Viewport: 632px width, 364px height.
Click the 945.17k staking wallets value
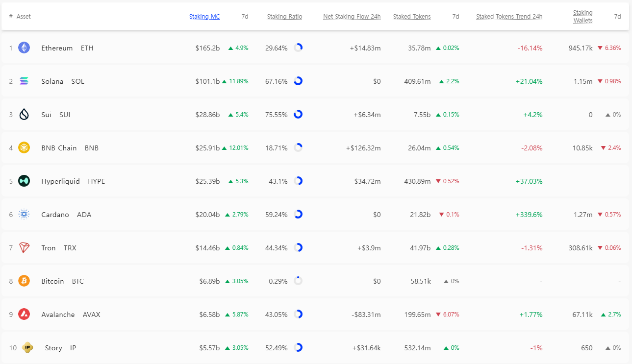581,48
